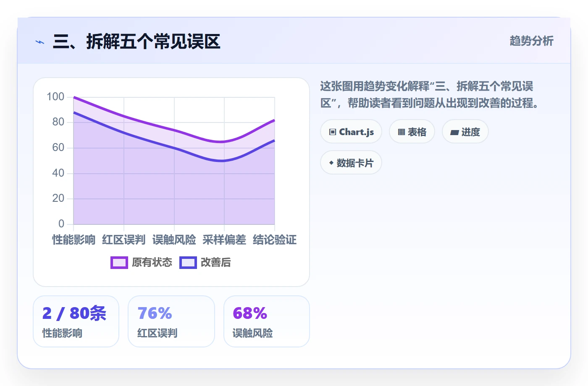The width and height of the screenshot is (588, 386).
Task: Click the y-axis value 80
Action: click(x=58, y=122)
